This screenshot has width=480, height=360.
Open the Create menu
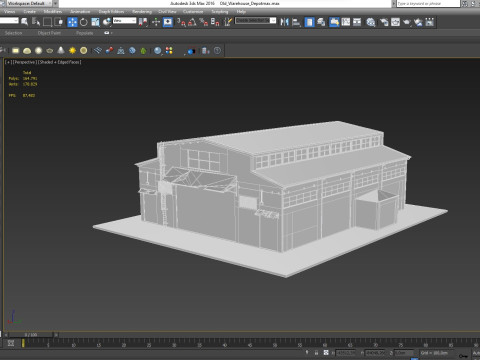coord(29,12)
